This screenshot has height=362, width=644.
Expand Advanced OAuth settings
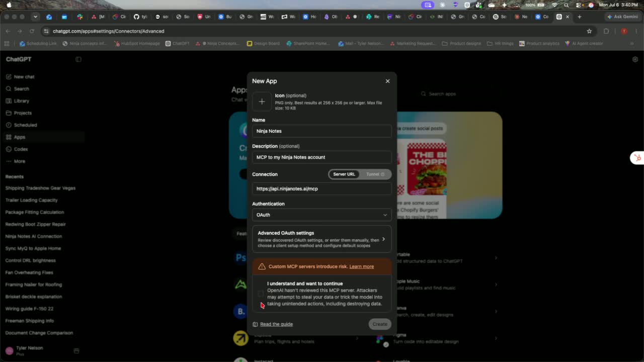point(322,239)
